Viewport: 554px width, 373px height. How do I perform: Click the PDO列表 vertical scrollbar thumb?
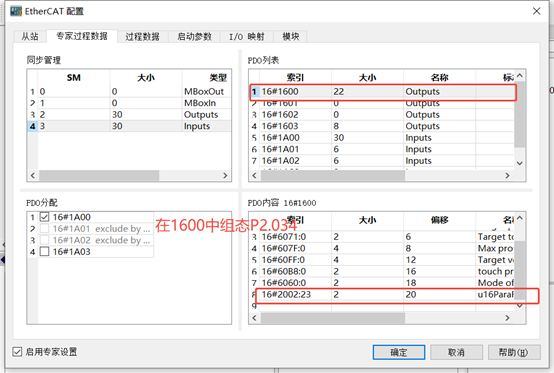pyautogui.click(x=519, y=114)
